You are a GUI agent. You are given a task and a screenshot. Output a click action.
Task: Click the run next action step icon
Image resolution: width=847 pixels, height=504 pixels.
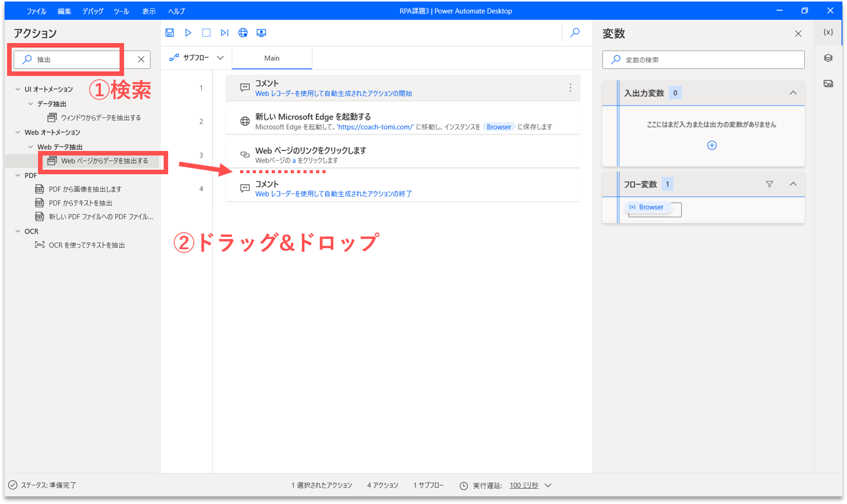tap(224, 33)
